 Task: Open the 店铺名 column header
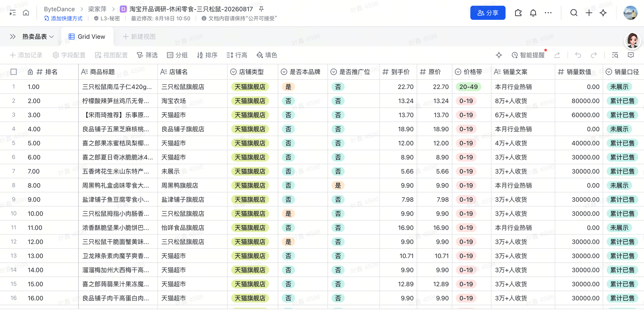(x=193, y=72)
